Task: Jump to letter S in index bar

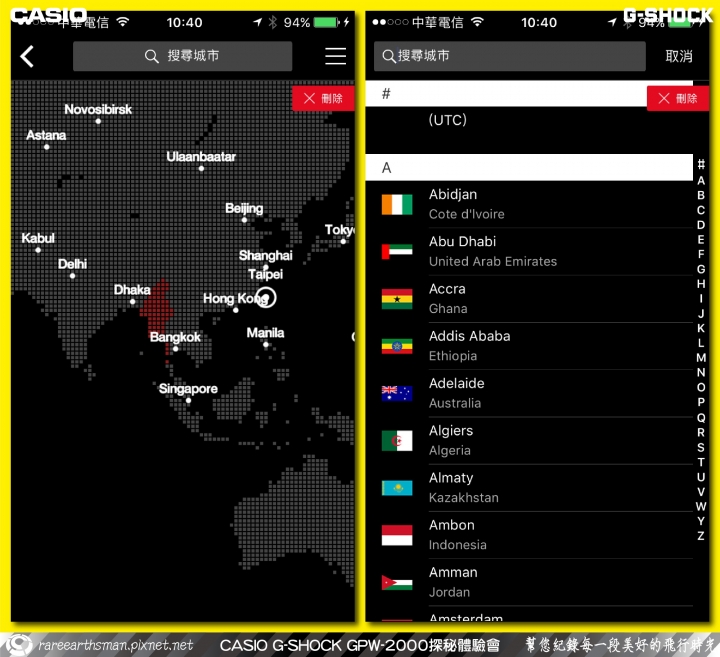Action: tap(701, 447)
